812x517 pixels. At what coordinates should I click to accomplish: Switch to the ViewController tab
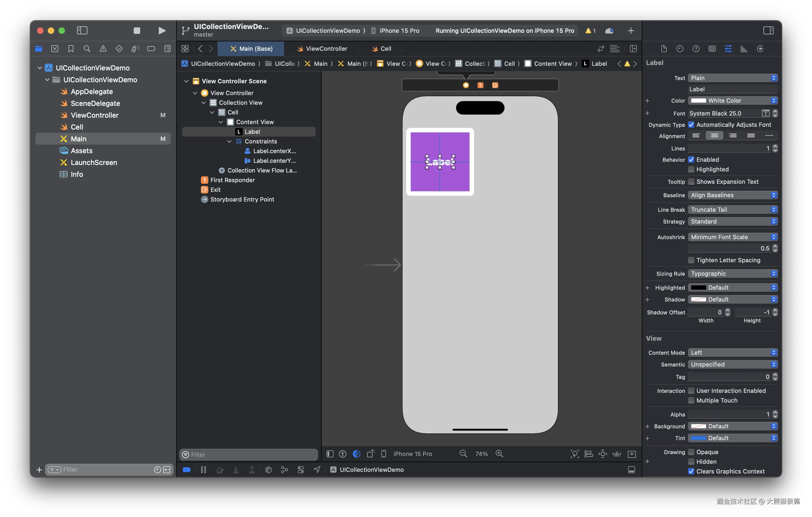tap(322, 49)
